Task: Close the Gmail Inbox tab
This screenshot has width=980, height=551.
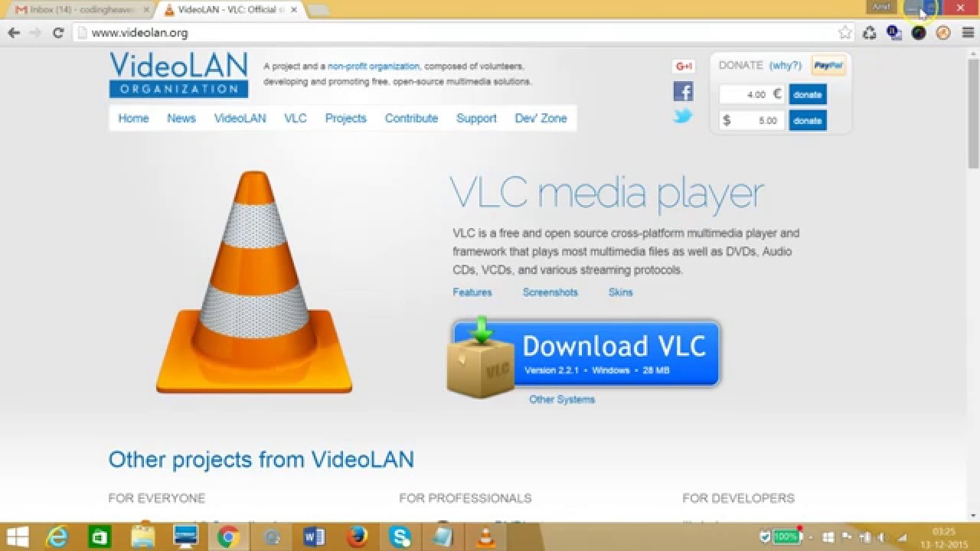Action: click(x=146, y=10)
